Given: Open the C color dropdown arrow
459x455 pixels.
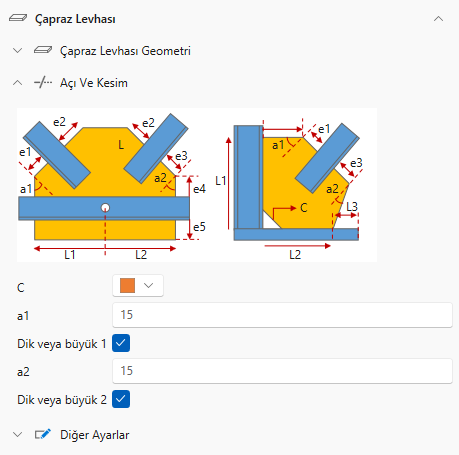Looking at the screenshot, I should click(148, 286).
